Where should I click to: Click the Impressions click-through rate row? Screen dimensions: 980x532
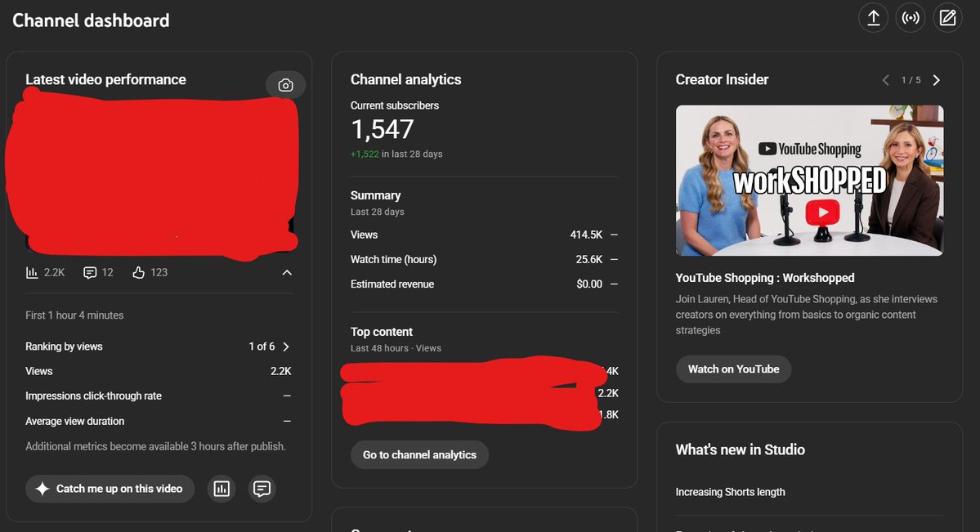coord(158,396)
